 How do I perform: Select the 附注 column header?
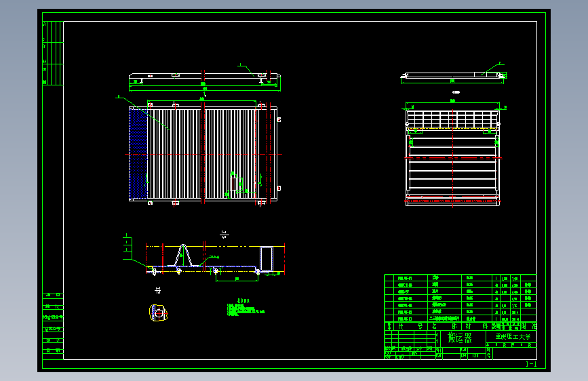click(x=528, y=326)
